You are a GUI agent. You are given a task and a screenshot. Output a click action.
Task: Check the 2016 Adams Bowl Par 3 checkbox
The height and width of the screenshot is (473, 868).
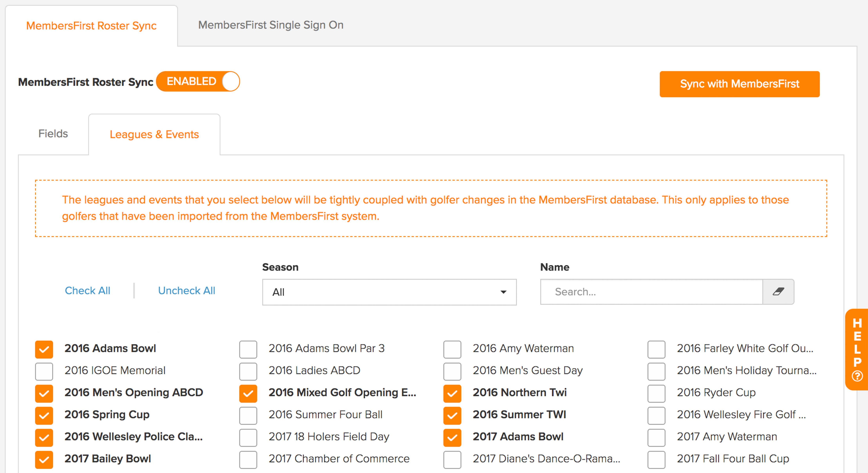pos(248,349)
